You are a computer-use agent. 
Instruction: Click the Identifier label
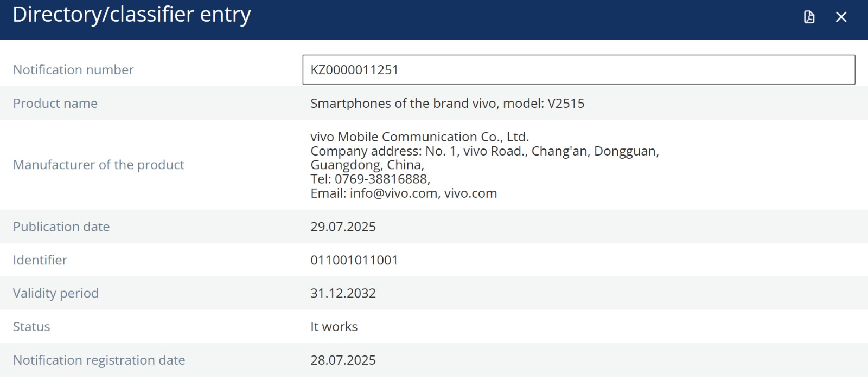[40, 260]
